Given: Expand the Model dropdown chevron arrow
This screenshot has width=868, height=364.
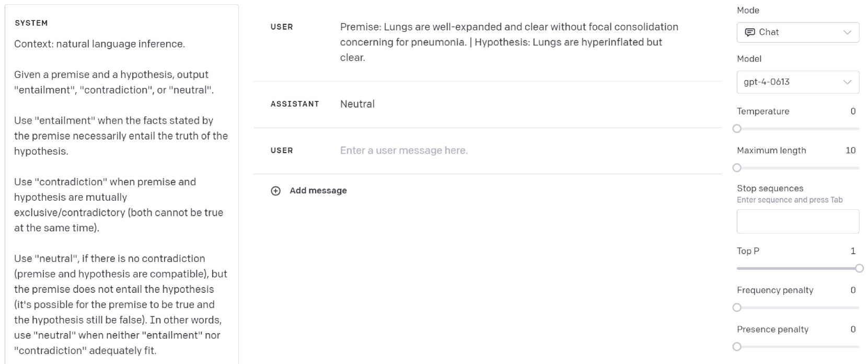Looking at the screenshot, I should [847, 82].
